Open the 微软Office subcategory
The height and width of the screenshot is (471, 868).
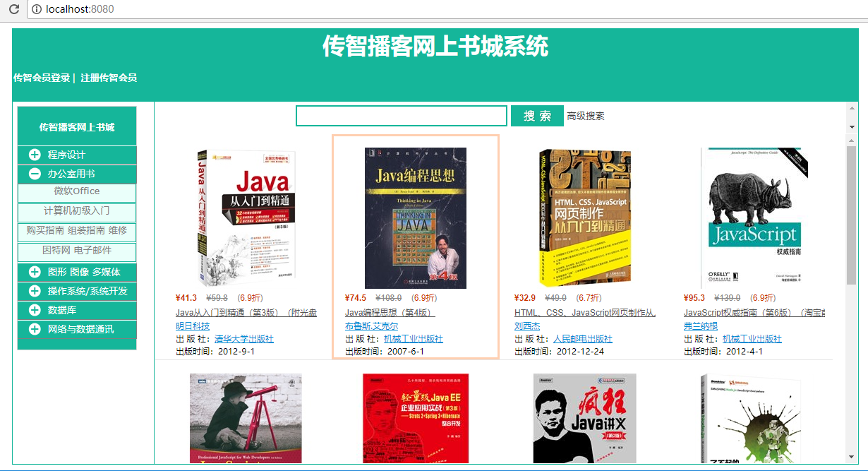(x=77, y=191)
